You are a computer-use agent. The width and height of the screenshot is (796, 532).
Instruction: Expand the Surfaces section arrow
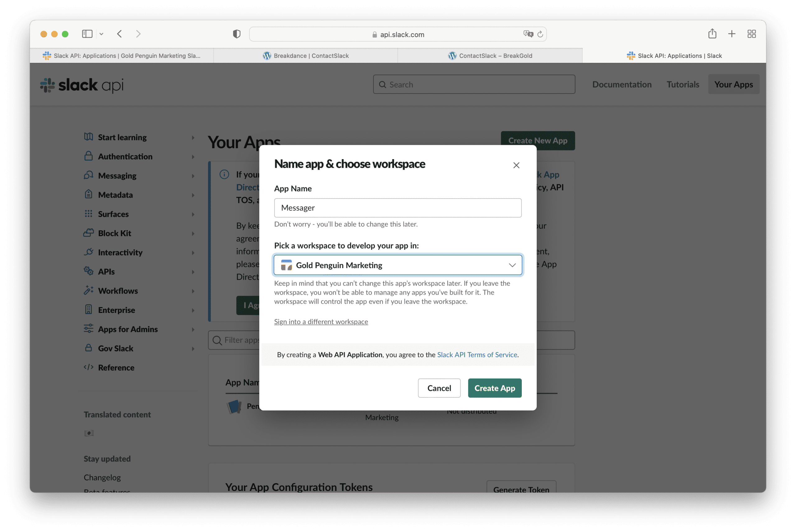tap(193, 214)
